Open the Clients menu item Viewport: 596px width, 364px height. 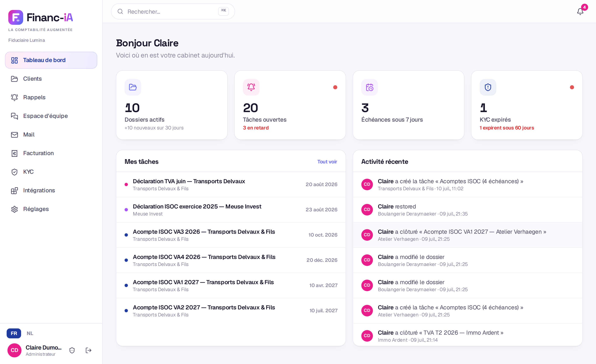point(51,79)
